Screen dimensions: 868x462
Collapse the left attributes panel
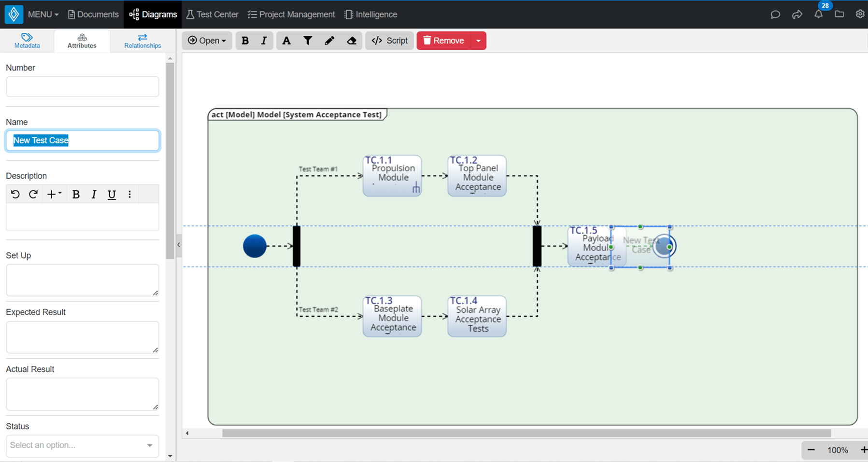(x=178, y=245)
